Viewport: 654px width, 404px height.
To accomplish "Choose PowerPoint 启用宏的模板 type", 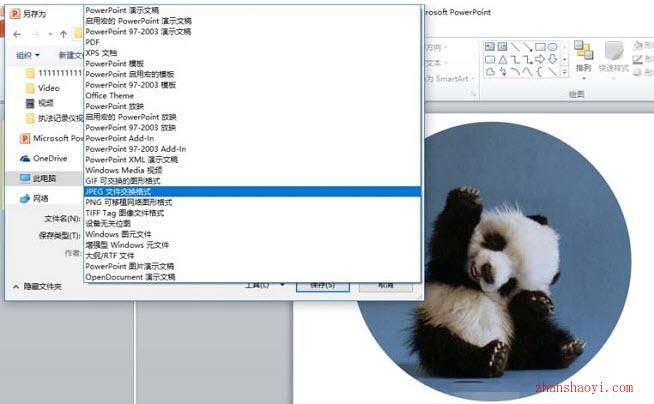I will pos(252,74).
